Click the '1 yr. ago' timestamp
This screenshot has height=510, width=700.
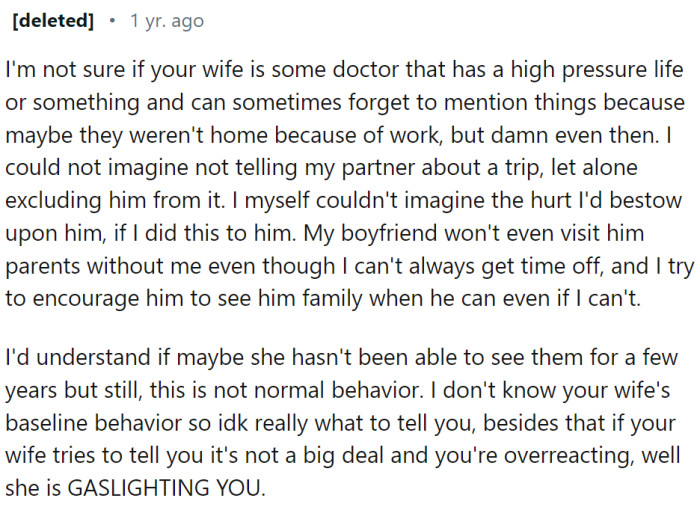coord(167,21)
